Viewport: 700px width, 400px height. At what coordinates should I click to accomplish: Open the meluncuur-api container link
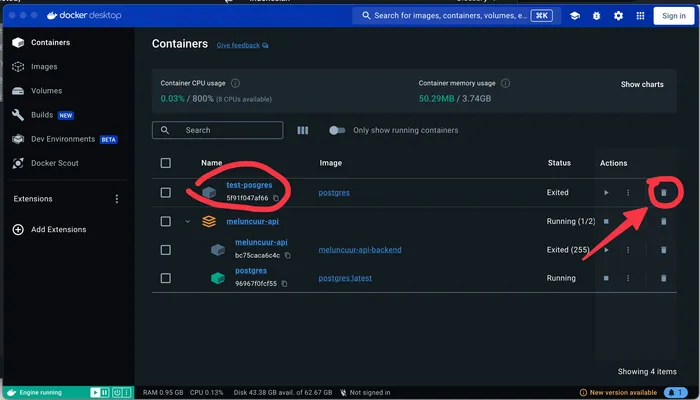(261, 242)
